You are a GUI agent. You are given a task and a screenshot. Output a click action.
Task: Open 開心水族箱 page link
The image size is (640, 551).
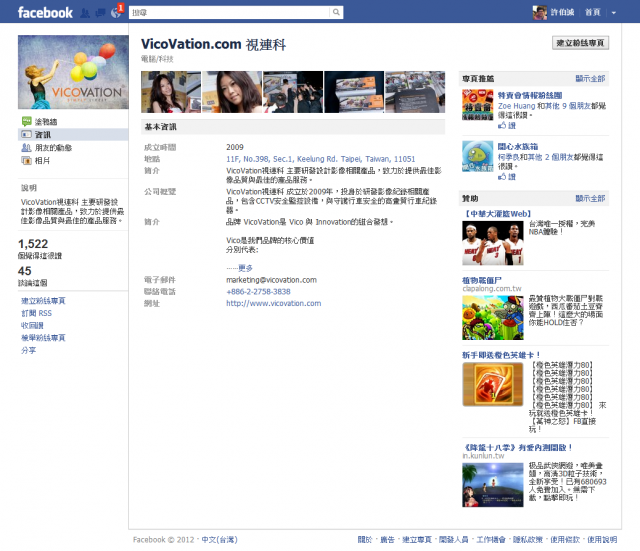tap(518, 146)
